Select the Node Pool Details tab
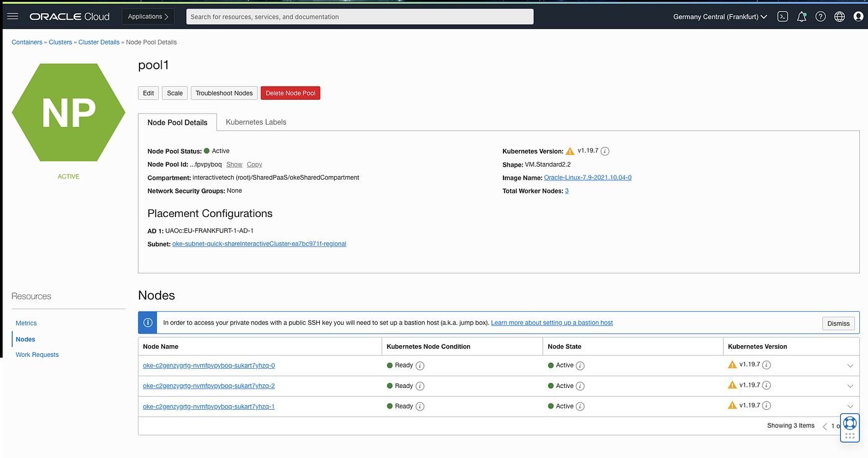The image size is (868, 458). (x=177, y=123)
